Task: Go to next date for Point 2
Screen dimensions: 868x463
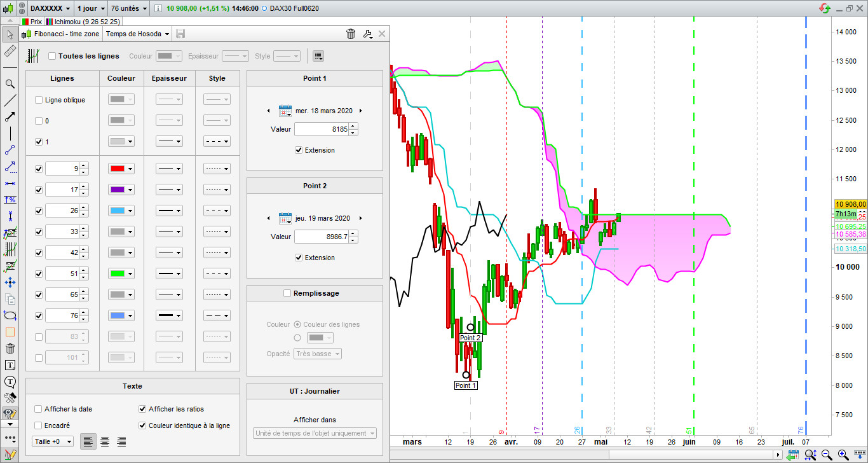Action: [360, 218]
